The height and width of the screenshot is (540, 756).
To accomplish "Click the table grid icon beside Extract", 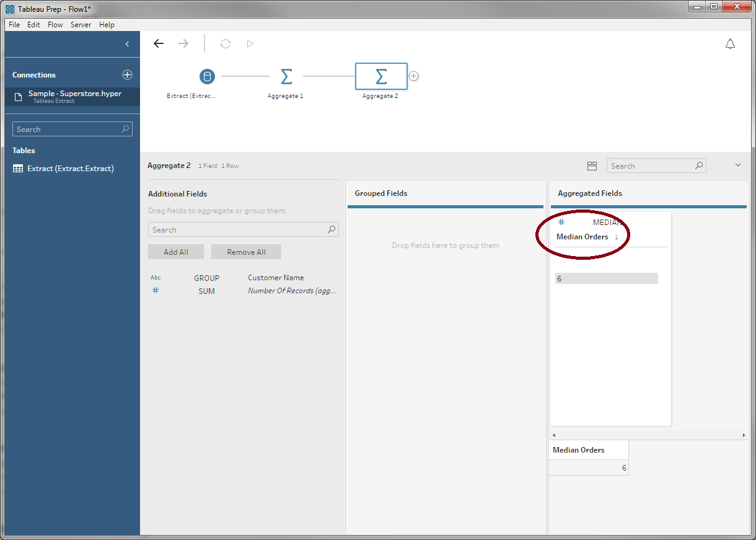I will tap(18, 169).
